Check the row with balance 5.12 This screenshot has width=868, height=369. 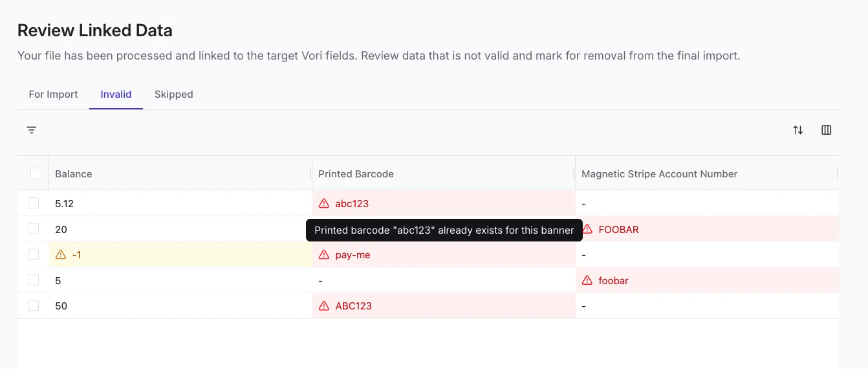33,203
